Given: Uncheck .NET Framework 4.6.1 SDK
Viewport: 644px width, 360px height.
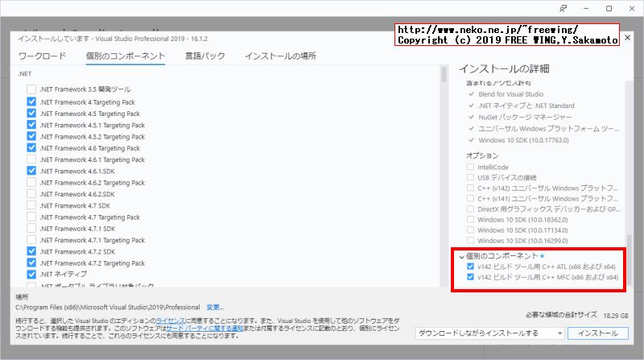Looking at the screenshot, I should pyautogui.click(x=31, y=171).
